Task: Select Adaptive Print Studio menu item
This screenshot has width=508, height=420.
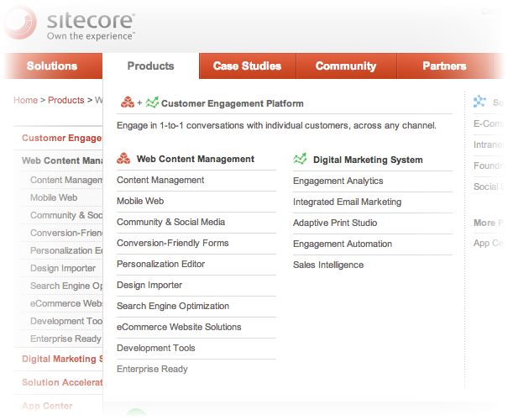Action: 335,223
